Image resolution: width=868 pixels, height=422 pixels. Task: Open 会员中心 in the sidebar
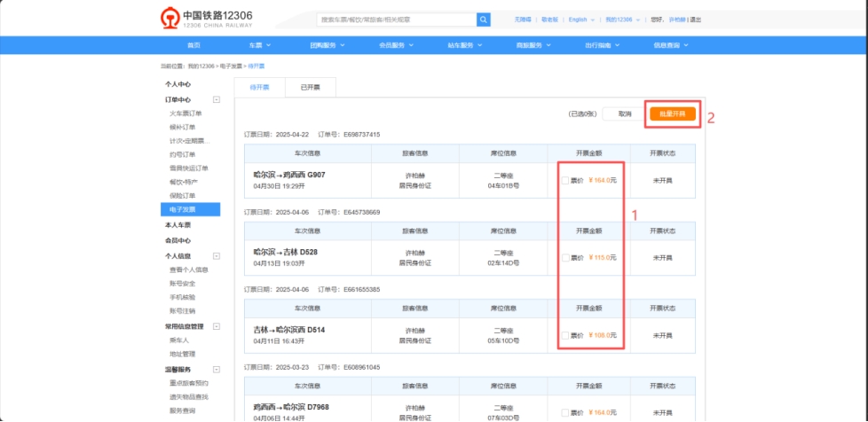pos(178,240)
